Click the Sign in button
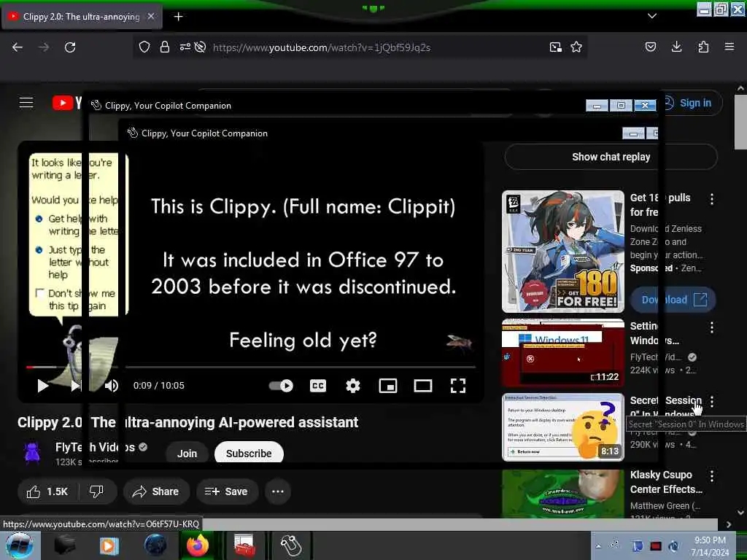747x560 pixels. pyautogui.click(x=690, y=103)
